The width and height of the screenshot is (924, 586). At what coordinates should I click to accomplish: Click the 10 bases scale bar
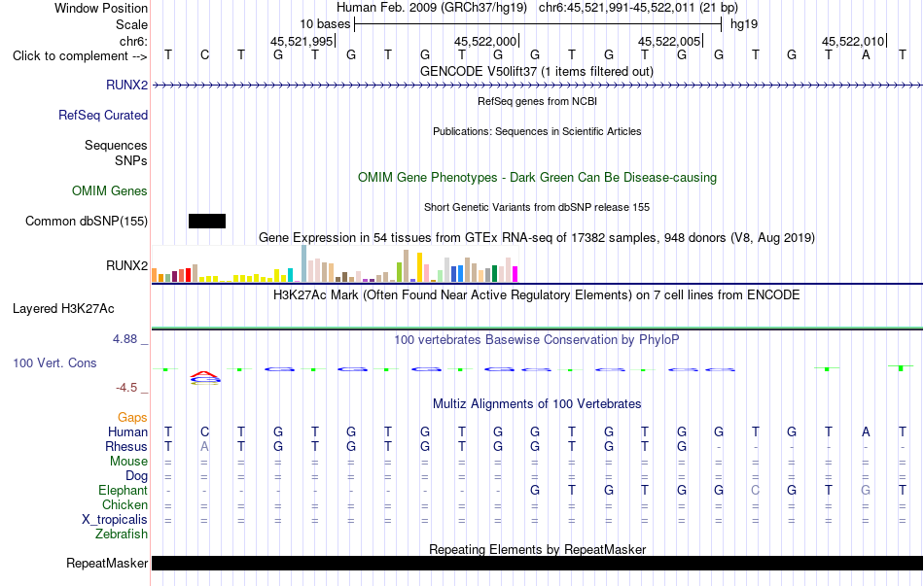538,24
